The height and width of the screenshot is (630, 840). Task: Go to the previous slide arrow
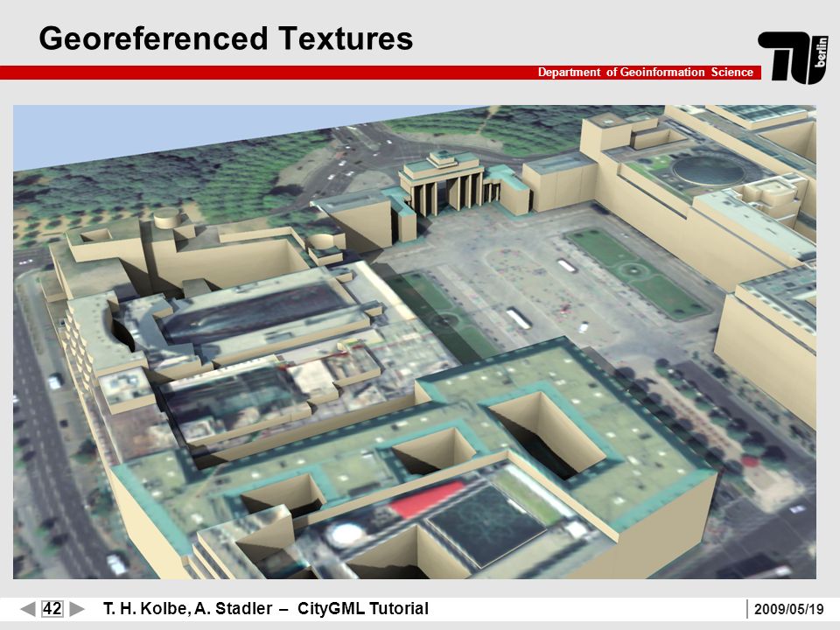[28, 609]
